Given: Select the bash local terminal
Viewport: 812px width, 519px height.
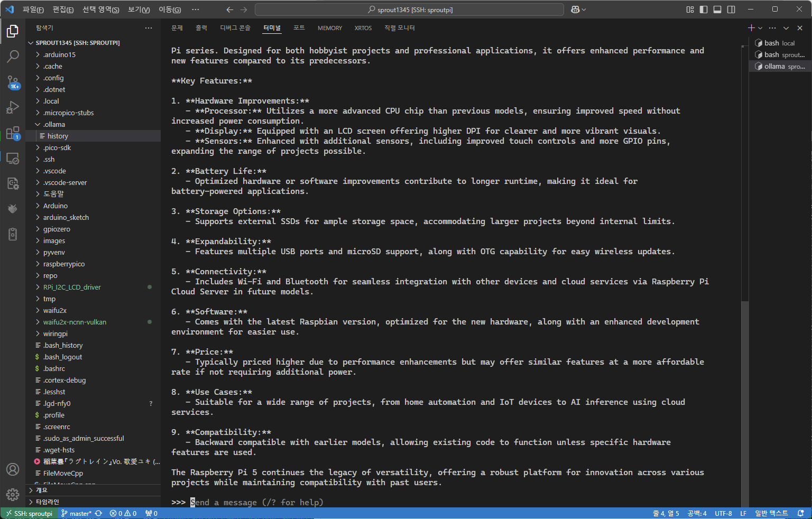Looking at the screenshot, I should [780, 43].
